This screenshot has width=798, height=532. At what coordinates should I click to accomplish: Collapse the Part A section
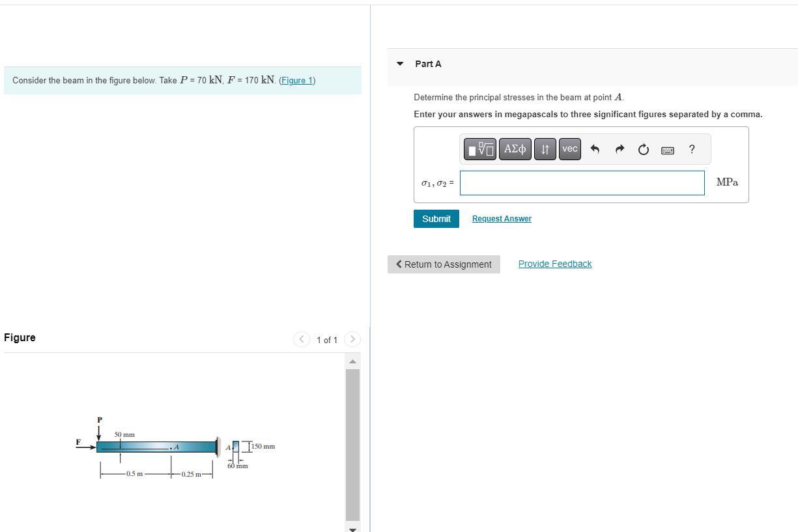tap(399, 63)
